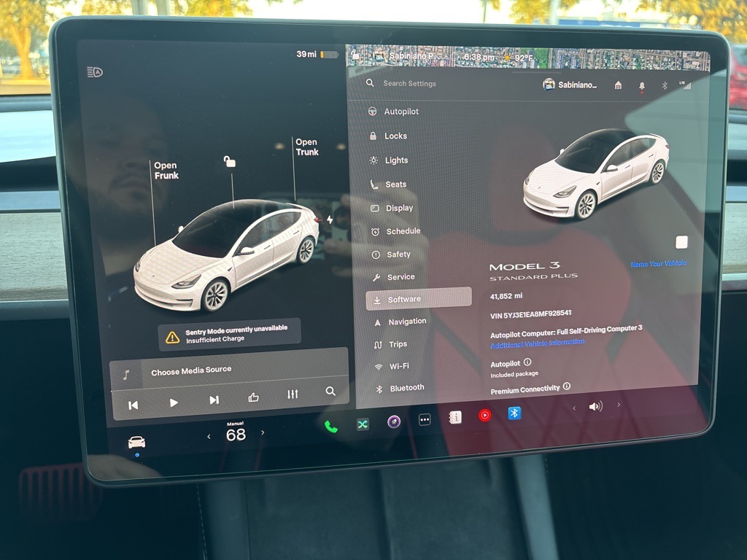Open the car controls icon in bottom bar
Screen dimensions: 747x560
click(136, 443)
